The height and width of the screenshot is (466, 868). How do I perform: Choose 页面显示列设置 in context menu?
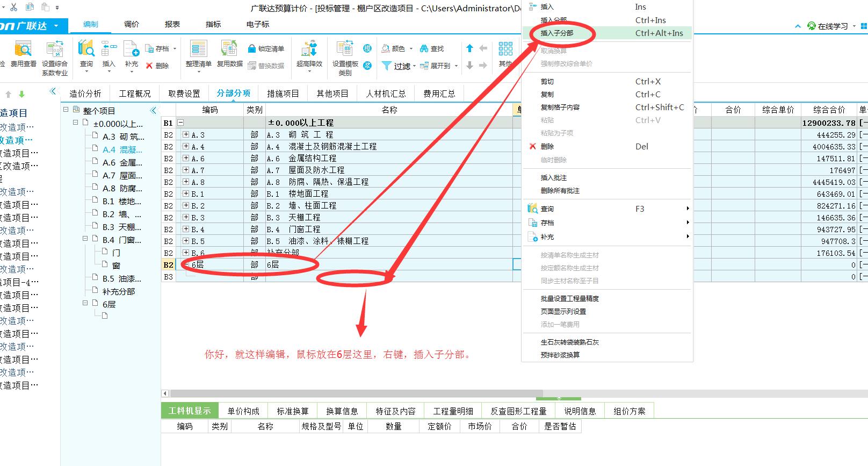tap(607, 312)
